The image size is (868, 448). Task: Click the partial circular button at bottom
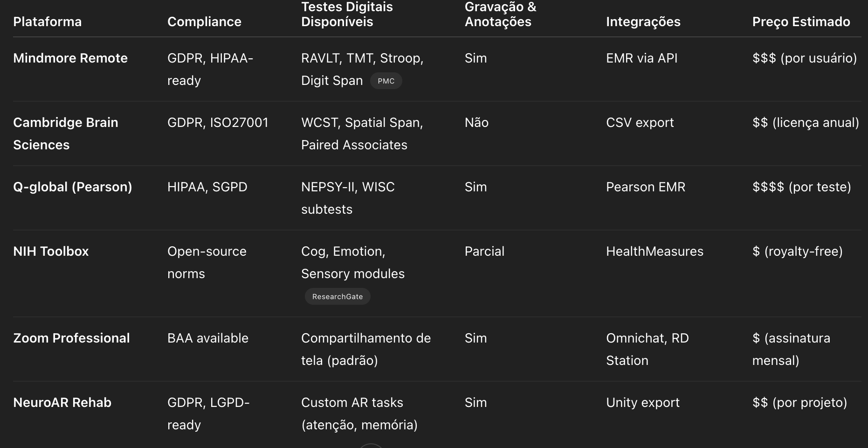[x=371, y=446]
